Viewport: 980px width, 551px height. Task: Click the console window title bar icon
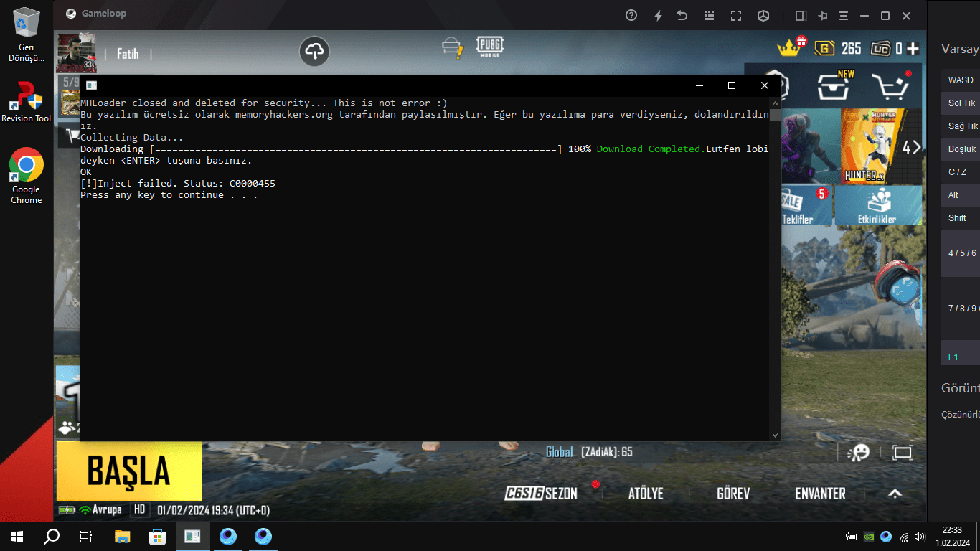coord(91,85)
